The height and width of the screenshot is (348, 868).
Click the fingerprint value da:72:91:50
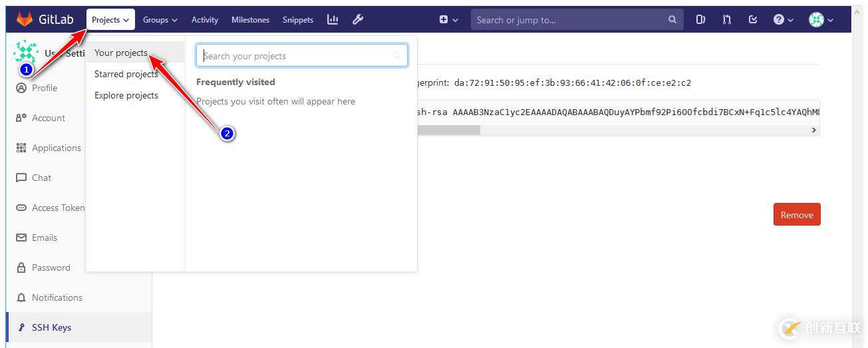tap(572, 83)
